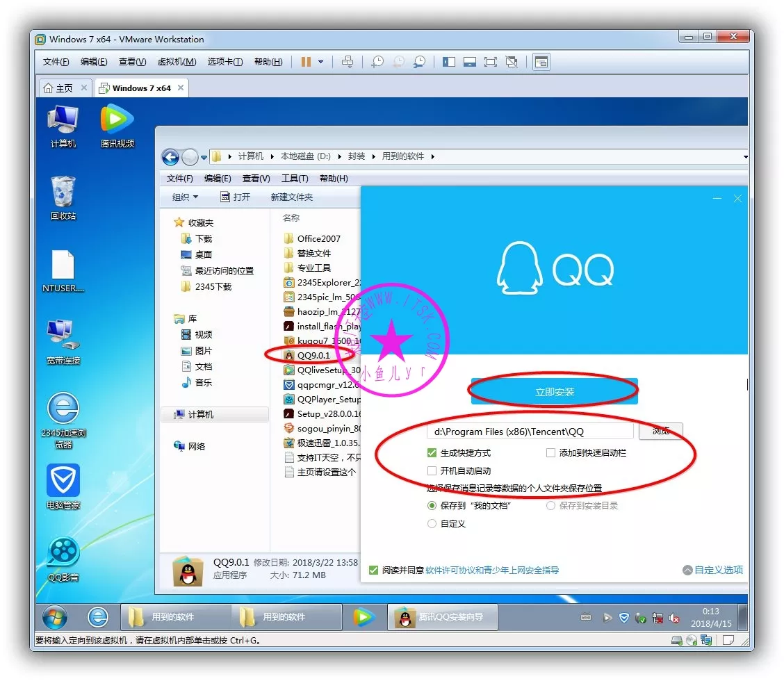Screen dimensions: 784x681
Task: Open the QQ影音 desktop icon
Action: click(63, 552)
